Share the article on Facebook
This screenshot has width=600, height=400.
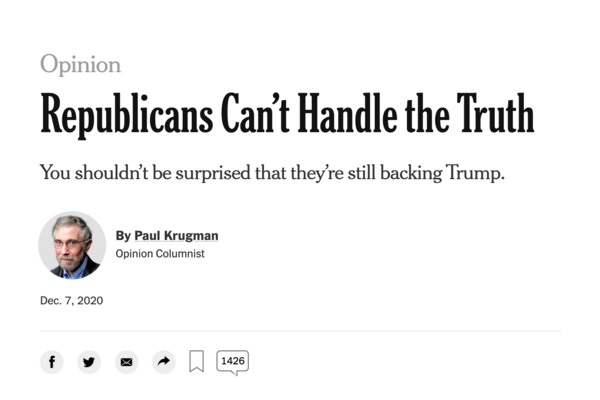click(52, 362)
